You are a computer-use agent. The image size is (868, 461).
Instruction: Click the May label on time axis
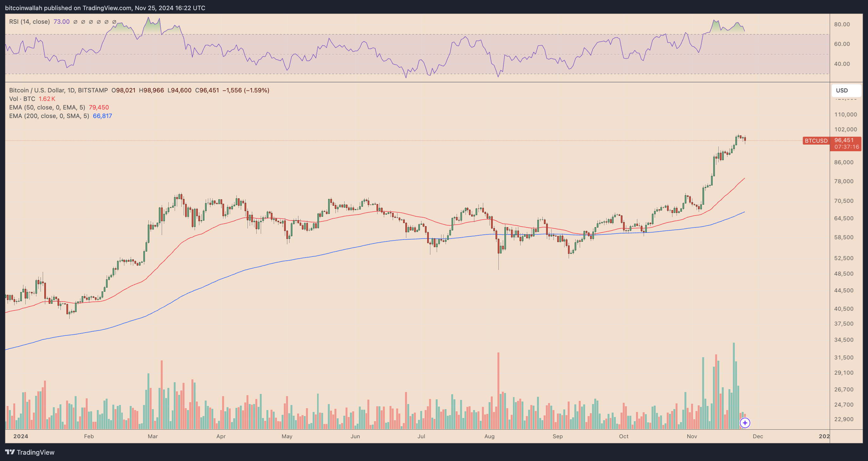click(x=287, y=436)
